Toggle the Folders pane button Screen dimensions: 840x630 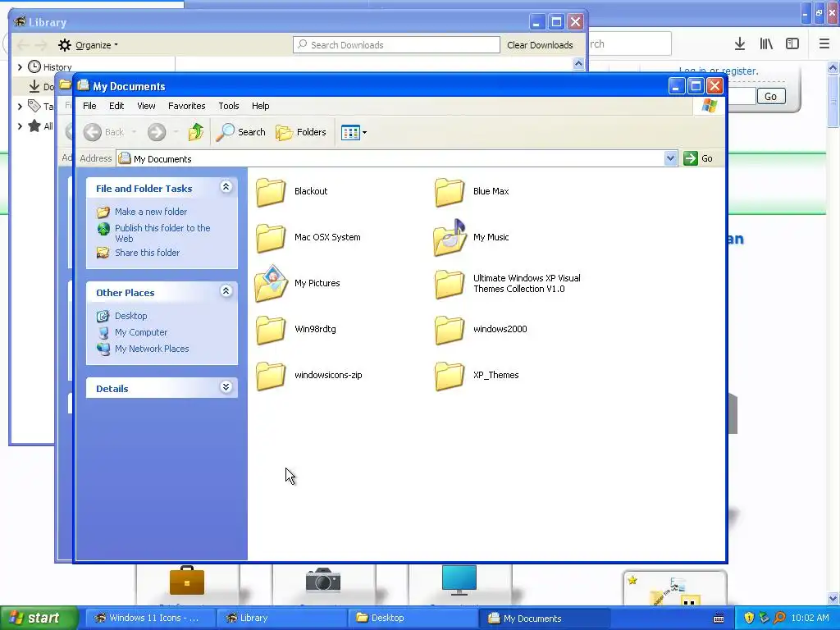click(300, 132)
